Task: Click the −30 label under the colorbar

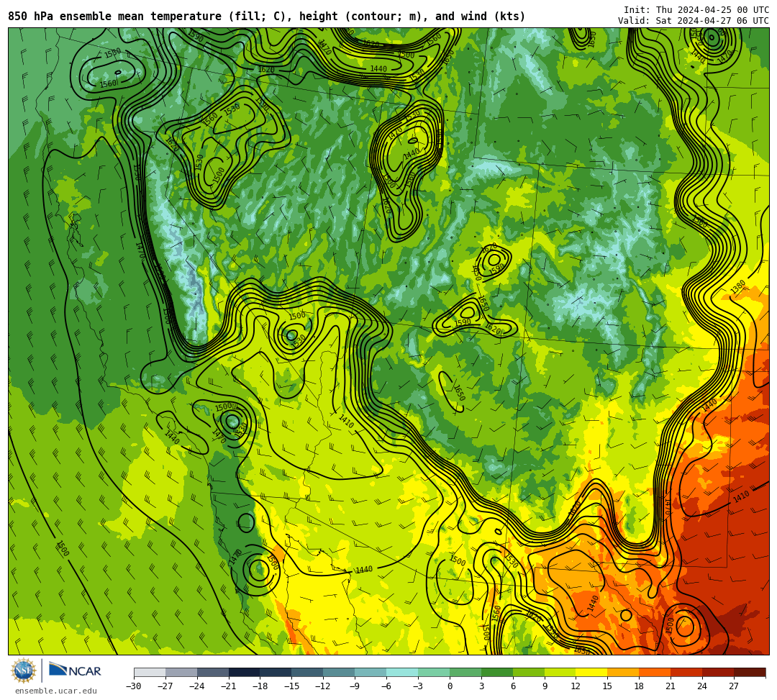Action: point(134,686)
